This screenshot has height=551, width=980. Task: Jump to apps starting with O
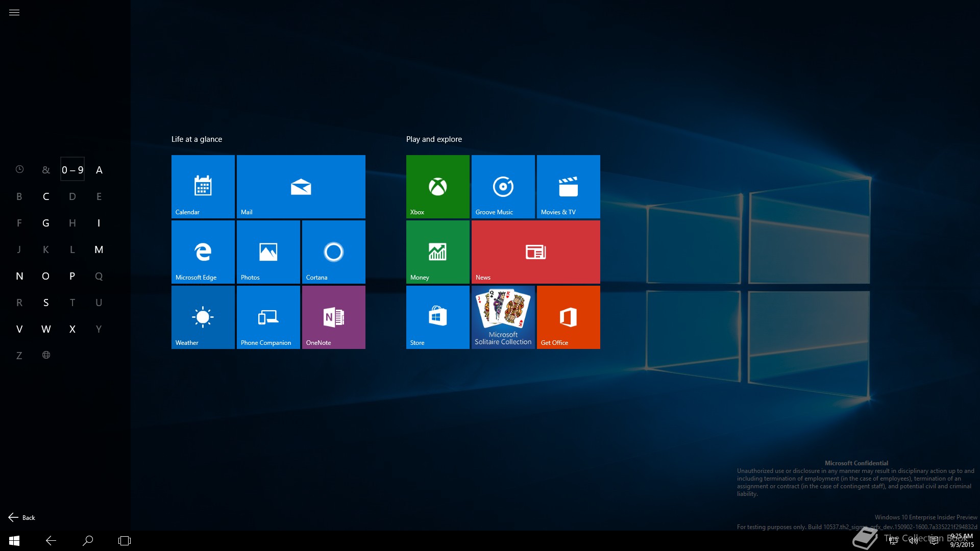coord(46,276)
